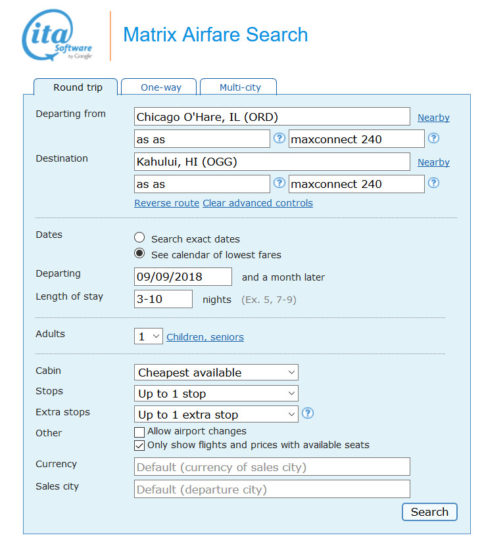Open the Stops dropdown
This screenshot has width=482, height=550.
[216, 394]
